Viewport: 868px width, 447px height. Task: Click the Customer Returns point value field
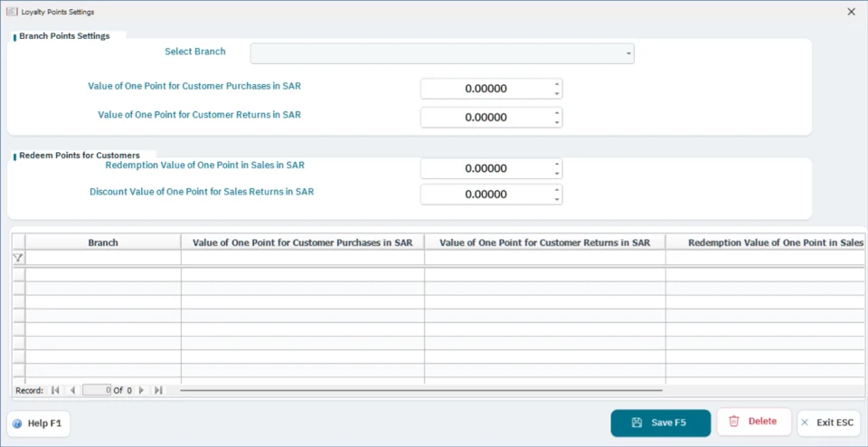click(x=486, y=118)
